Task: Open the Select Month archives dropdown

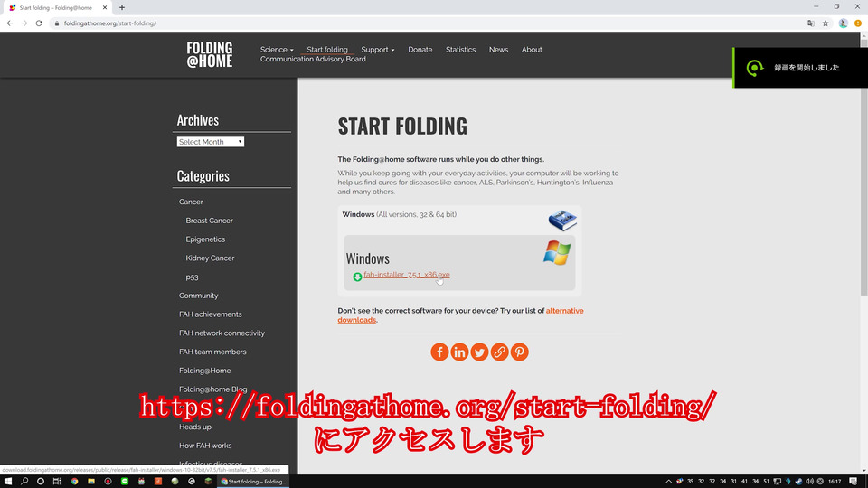Action: [x=211, y=142]
